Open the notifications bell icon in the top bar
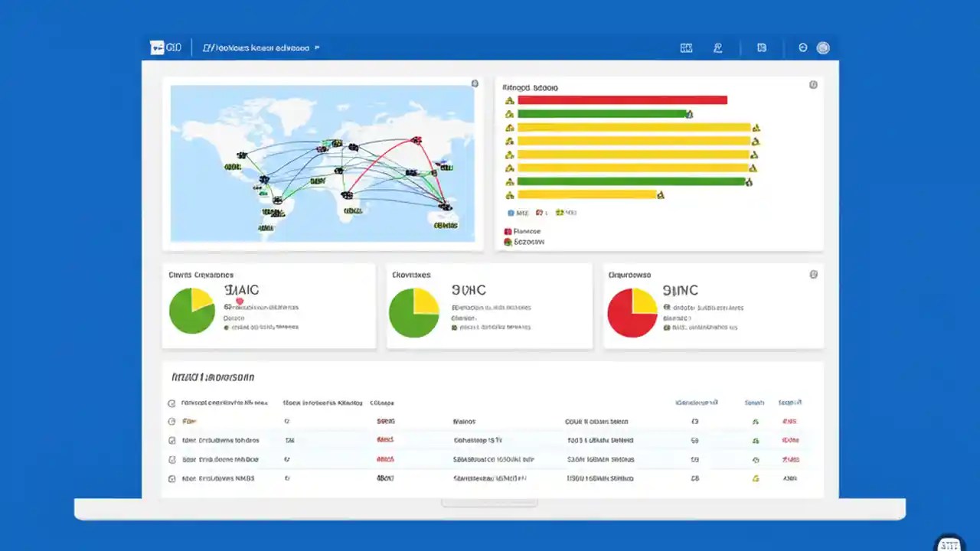Screen dimensions: 980x551 coord(717,47)
